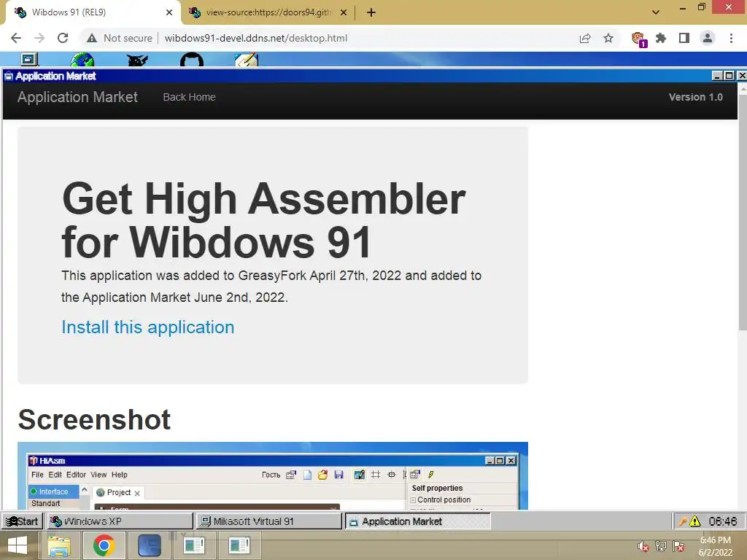The width and height of the screenshot is (747, 560).
Task: Click the Application Market brand link
Action: coord(77,97)
